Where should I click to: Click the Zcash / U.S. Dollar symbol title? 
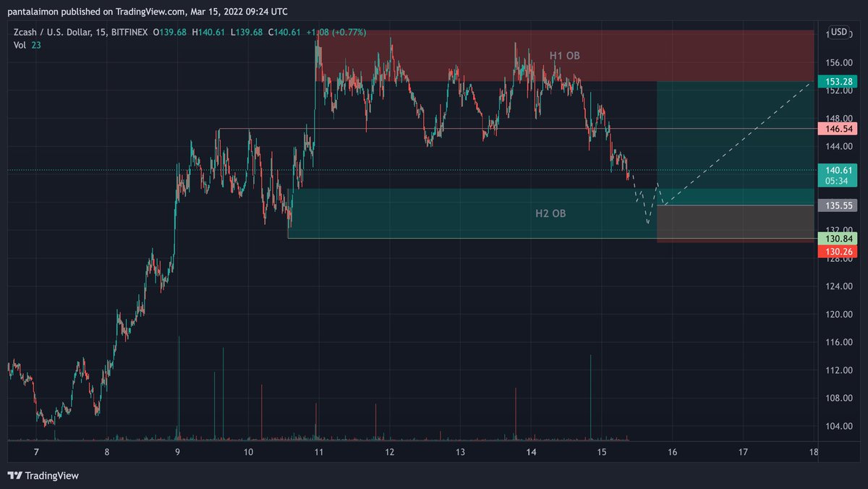(x=57, y=33)
